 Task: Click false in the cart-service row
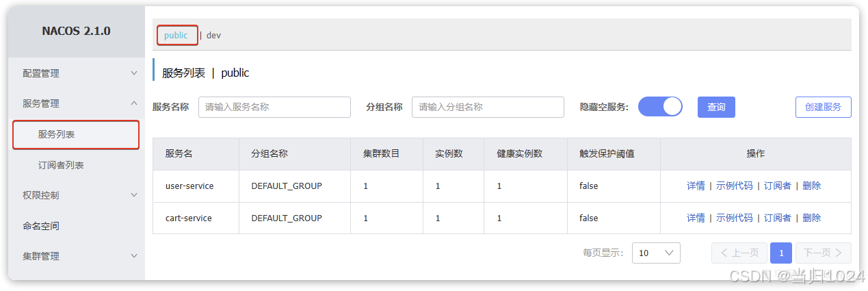pyautogui.click(x=588, y=218)
